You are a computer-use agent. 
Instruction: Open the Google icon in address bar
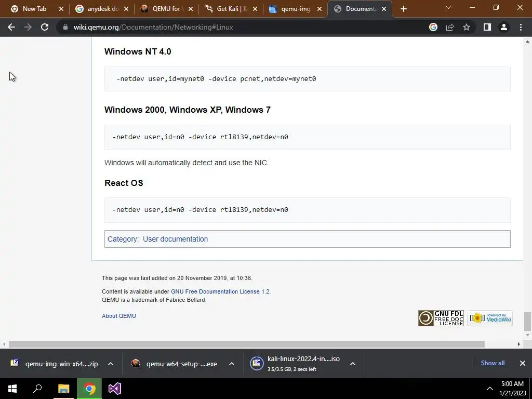pos(433,27)
